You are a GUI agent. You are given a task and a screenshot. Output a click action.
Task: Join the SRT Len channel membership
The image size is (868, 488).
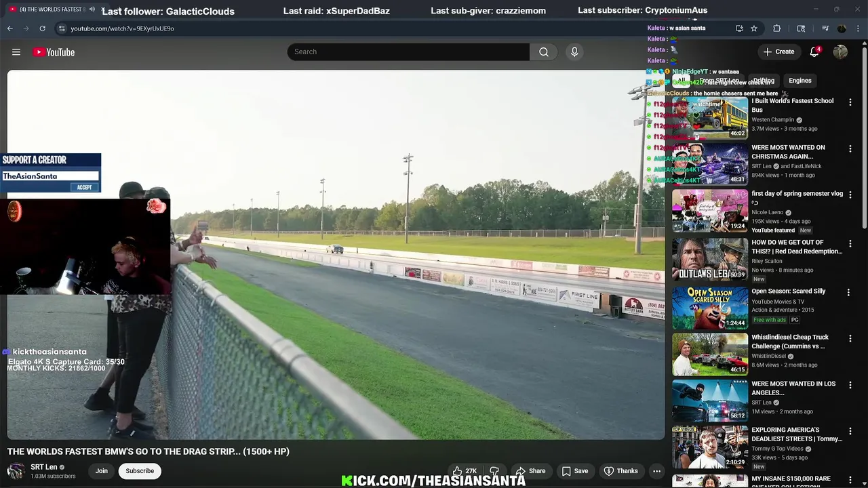pyautogui.click(x=102, y=471)
